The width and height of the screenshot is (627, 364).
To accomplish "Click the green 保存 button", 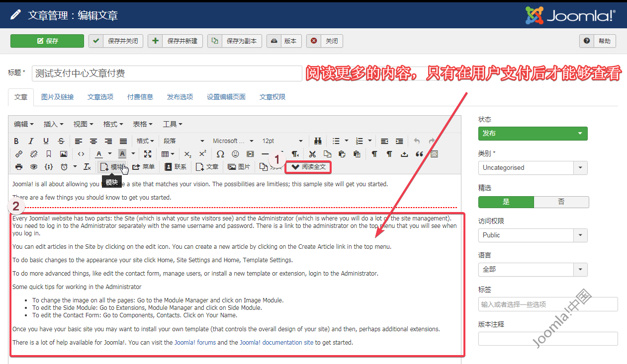I will (47, 41).
